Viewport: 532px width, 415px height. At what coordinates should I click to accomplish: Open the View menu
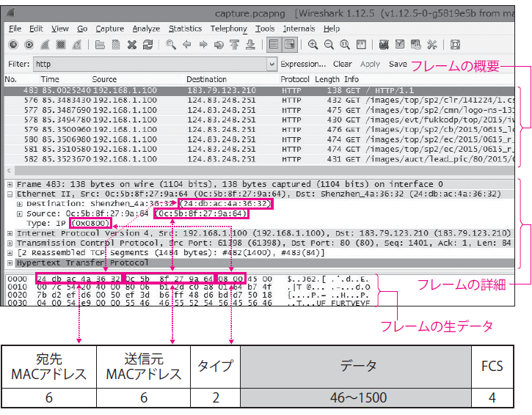pos(60,29)
